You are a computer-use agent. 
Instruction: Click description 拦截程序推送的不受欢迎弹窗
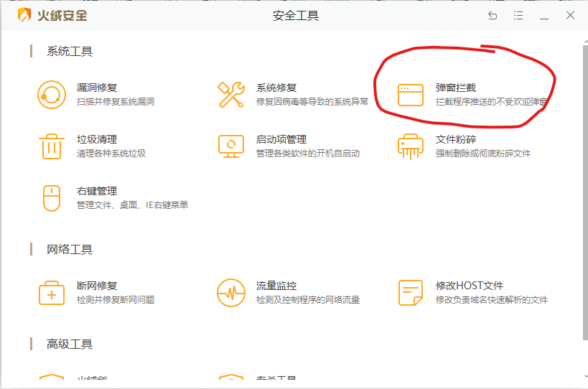point(492,102)
